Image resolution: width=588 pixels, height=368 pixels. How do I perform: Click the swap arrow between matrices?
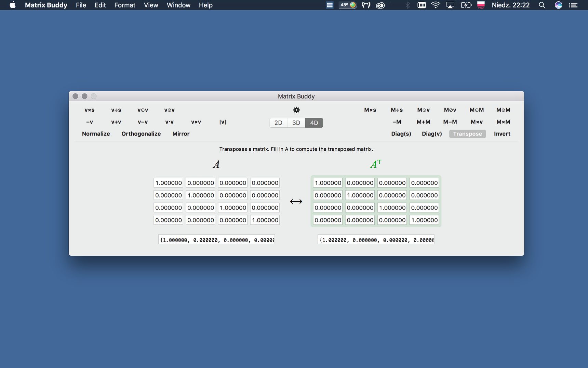click(x=296, y=201)
